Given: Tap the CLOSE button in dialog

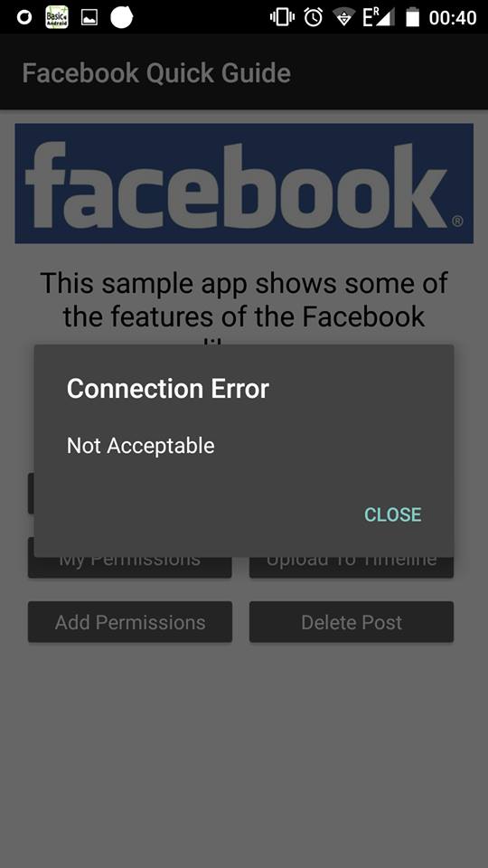Looking at the screenshot, I should pyautogui.click(x=392, y=514).
